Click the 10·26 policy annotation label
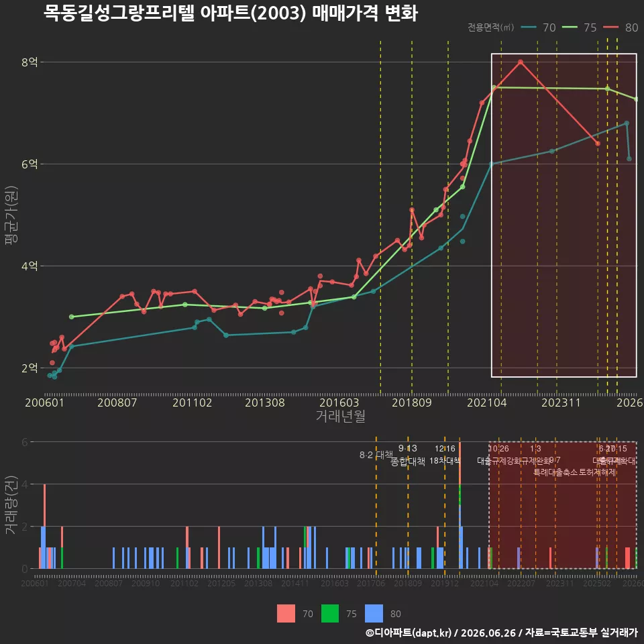The width and height of the screenshot is (644, 644). pos(498,449)
